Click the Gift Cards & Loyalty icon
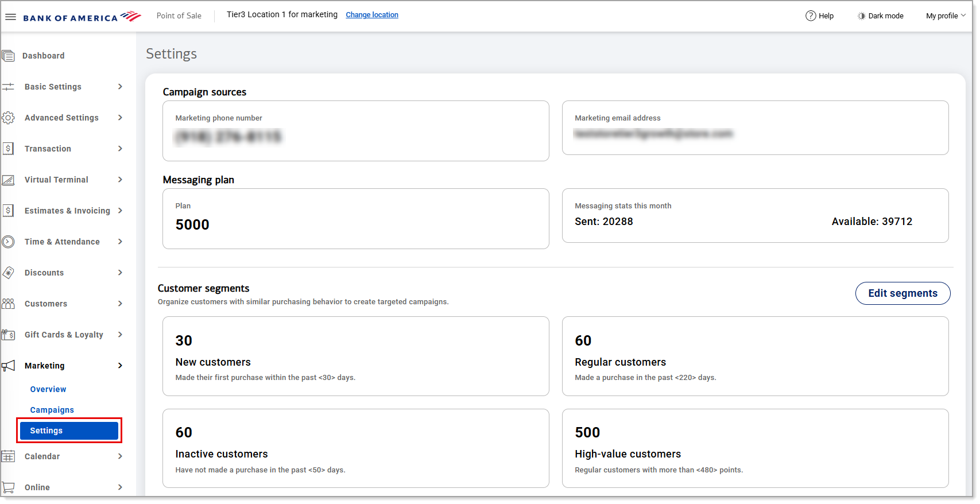The width and height of the screenshot is (980, 504). [8, 335]
